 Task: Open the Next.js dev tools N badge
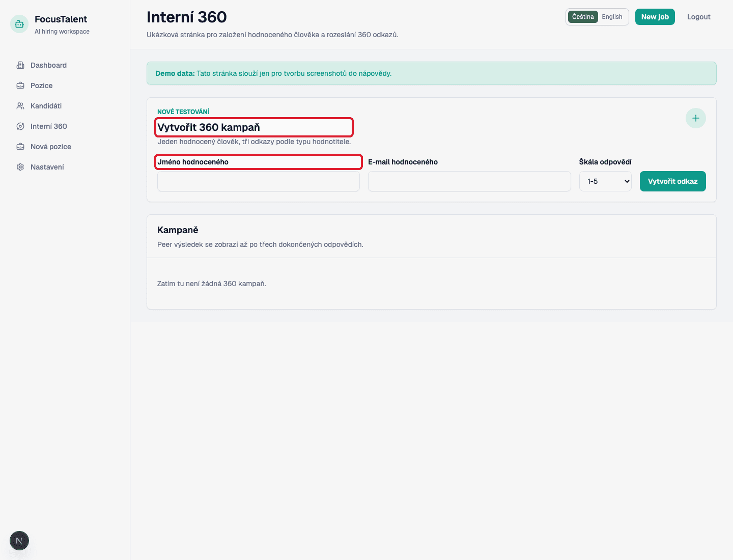click(x=19, y=541)
